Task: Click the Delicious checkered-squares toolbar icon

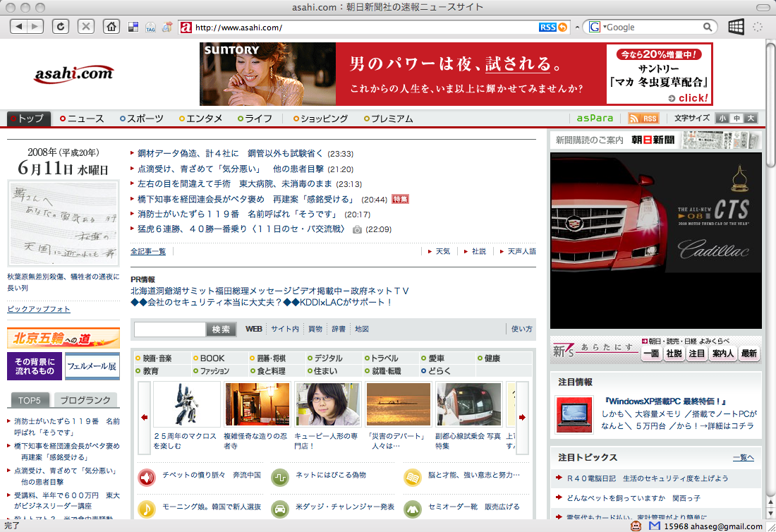Action: 133,28
